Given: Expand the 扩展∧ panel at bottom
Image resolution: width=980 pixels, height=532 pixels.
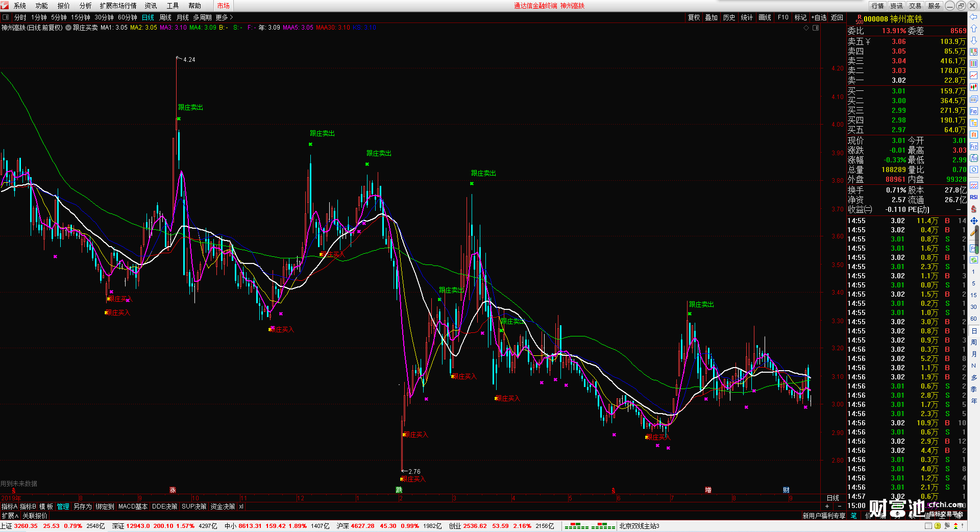Looking at the screenshot, I should pyautogui.click(x=10, y=516).
